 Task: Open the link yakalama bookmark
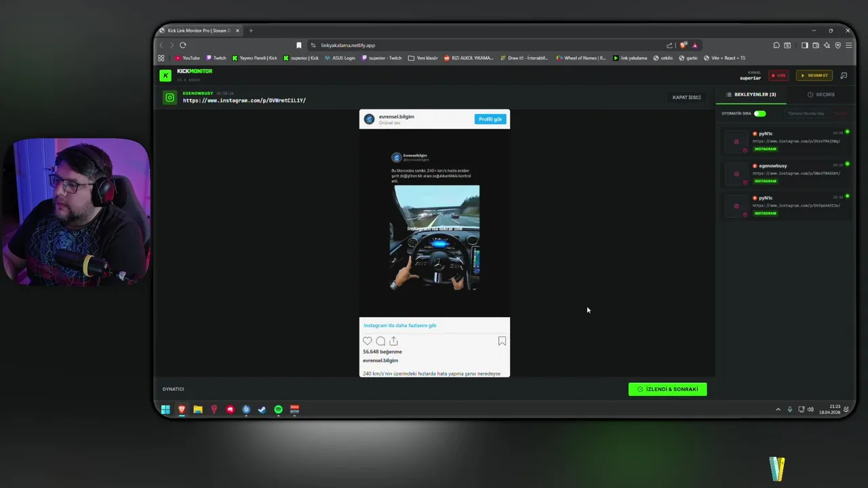(630, 58)
